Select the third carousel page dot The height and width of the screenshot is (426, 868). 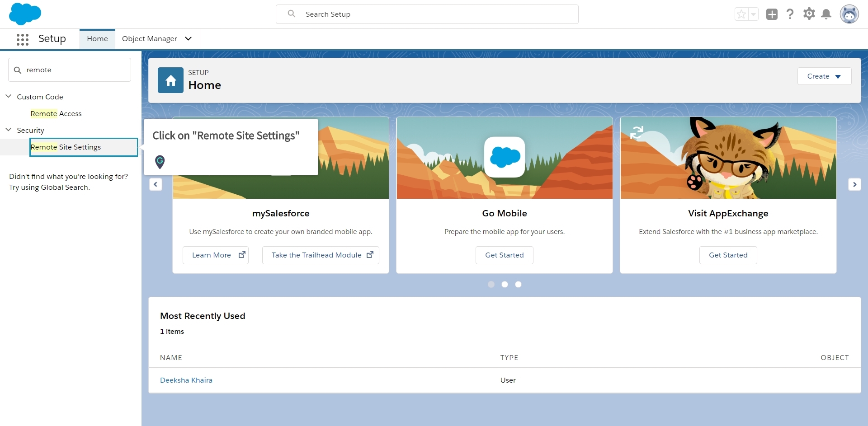(x=518, y=284)
